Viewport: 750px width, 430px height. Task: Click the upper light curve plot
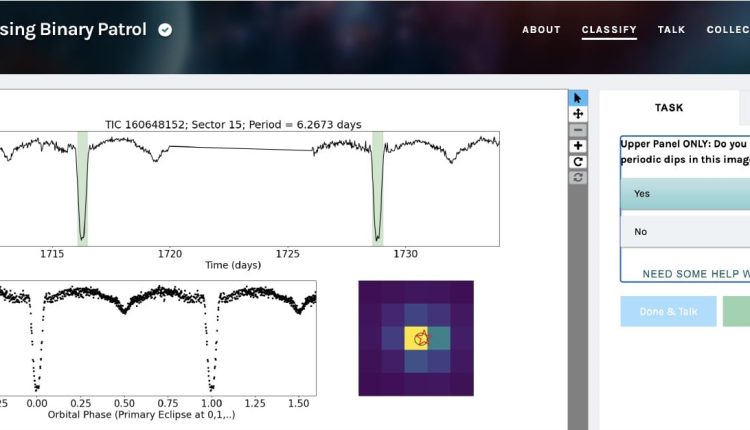coord(250,189)
